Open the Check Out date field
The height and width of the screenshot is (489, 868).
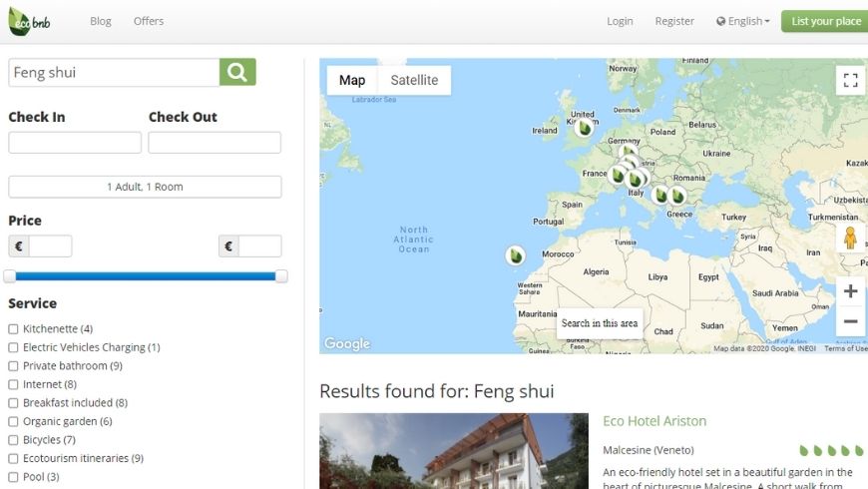pyautogui.click(x=215, y=143)
